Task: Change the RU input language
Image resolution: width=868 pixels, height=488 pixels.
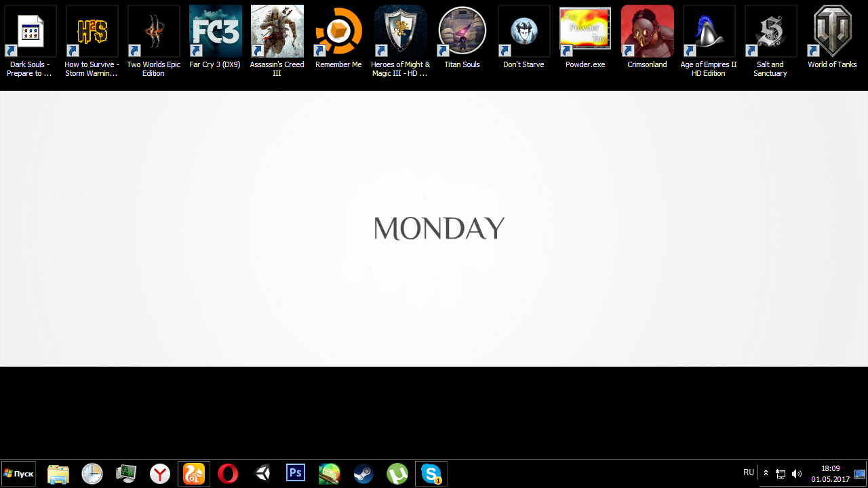Action: [749, 472]
